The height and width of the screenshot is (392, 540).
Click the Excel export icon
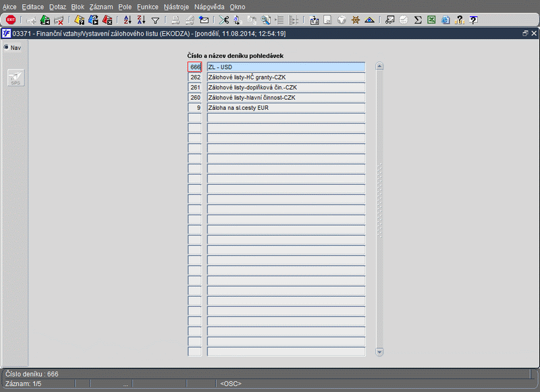(x=431, y=20)
